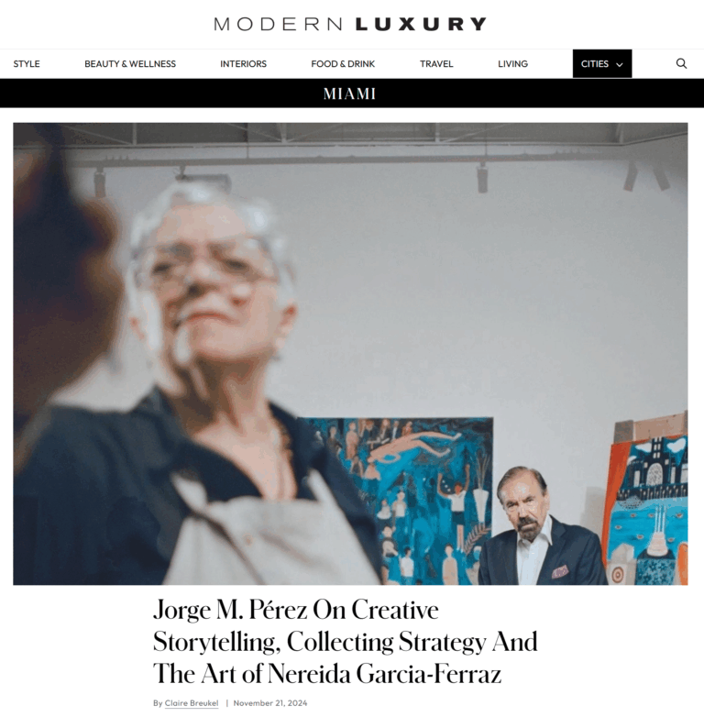Visit the Living section
The width and height of the screenshot is (704, 728).
click(512, 63)
